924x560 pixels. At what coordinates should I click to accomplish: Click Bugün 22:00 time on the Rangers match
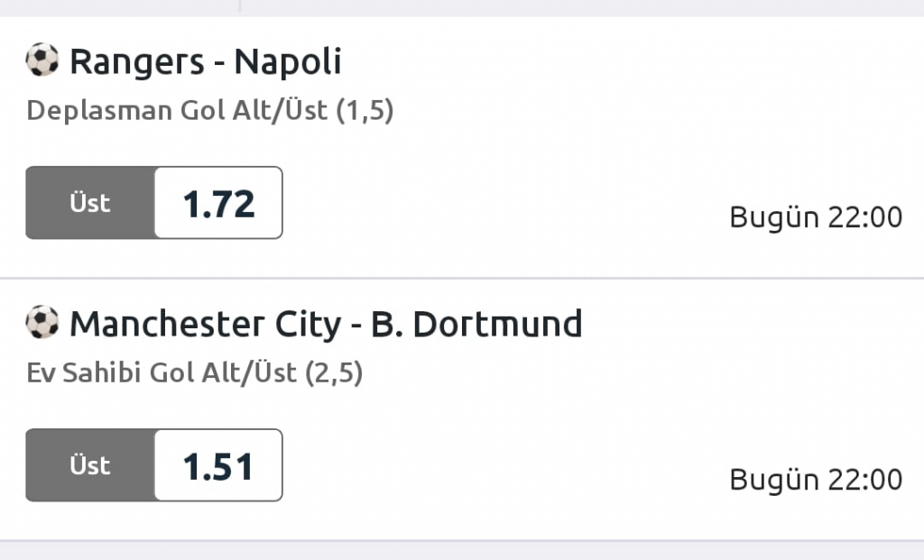816,217
